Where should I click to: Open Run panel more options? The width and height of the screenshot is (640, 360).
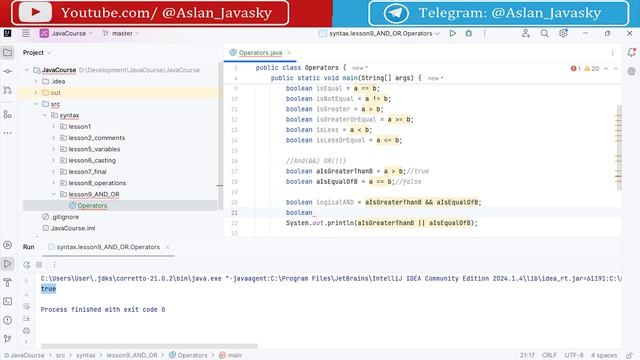pos(54,265)
